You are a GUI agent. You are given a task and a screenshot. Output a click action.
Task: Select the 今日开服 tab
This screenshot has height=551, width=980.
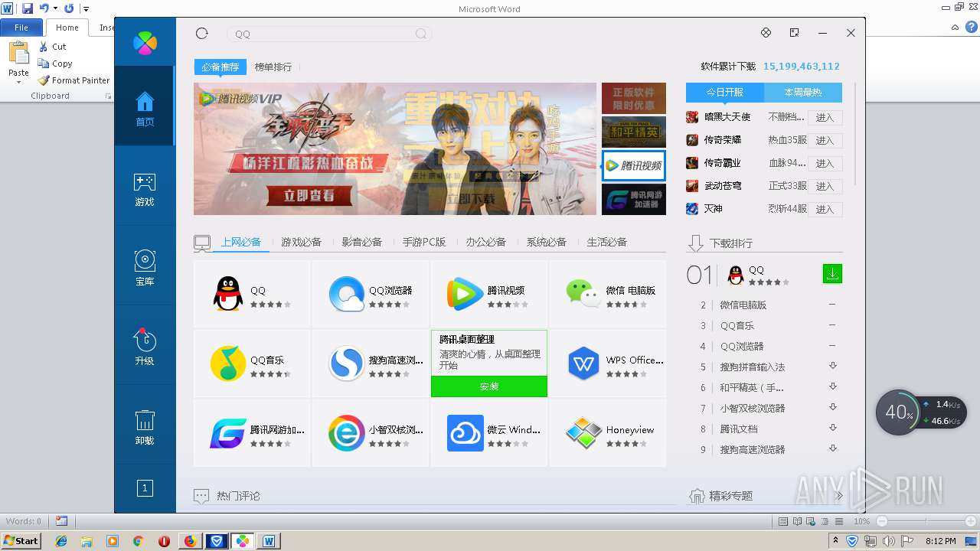(x=725, y=93)
